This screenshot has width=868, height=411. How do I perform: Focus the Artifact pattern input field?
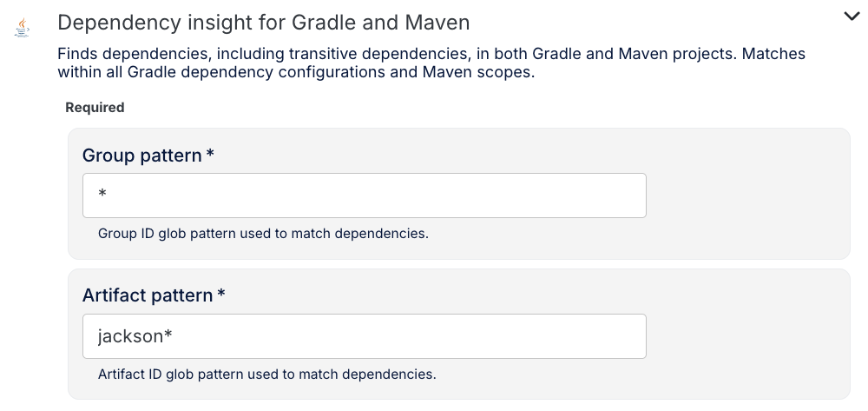365,336
